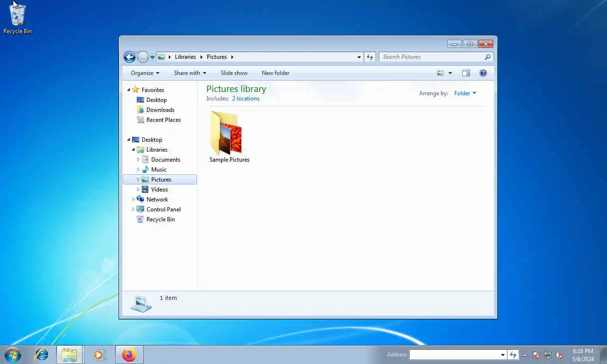Viewport: 607px width, 364px height.
Task: Expand the arrow before Libraries in address bar
Action: pyautogui.click(x=170, y=57)
